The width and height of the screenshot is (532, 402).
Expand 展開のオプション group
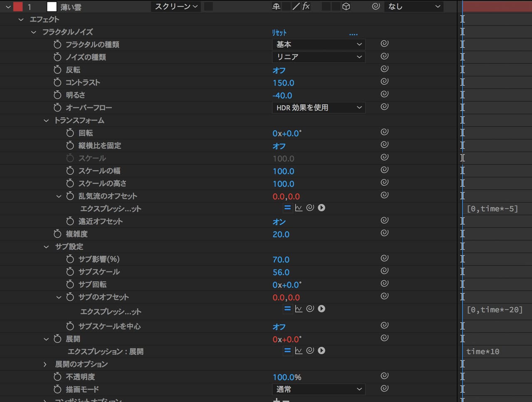[45, 364]
